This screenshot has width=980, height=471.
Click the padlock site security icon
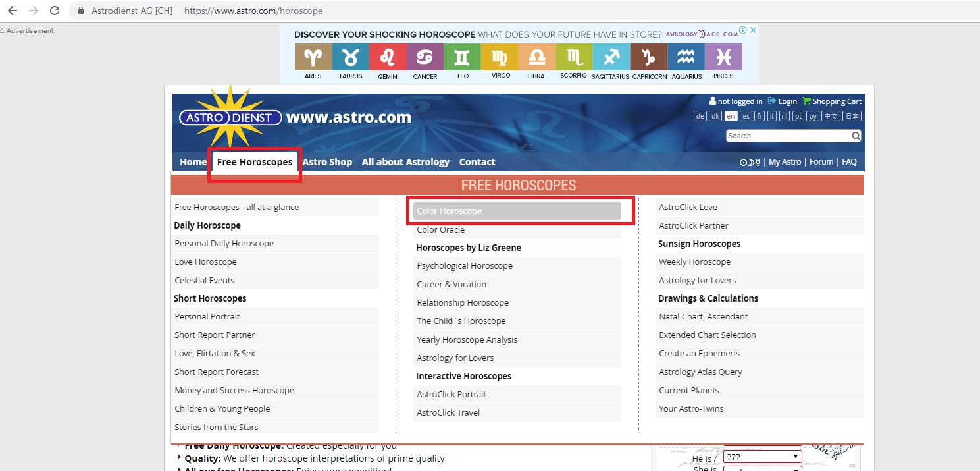[x=81, y=11]
